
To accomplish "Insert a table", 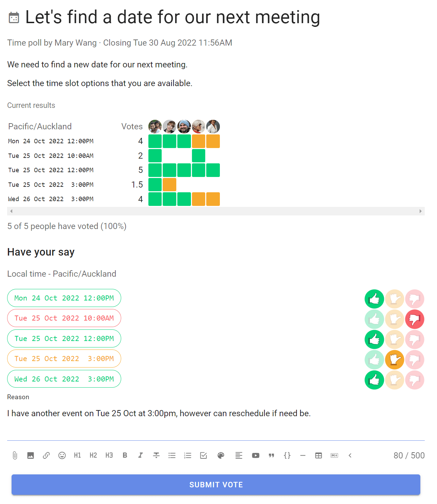I will pos(319,455).
